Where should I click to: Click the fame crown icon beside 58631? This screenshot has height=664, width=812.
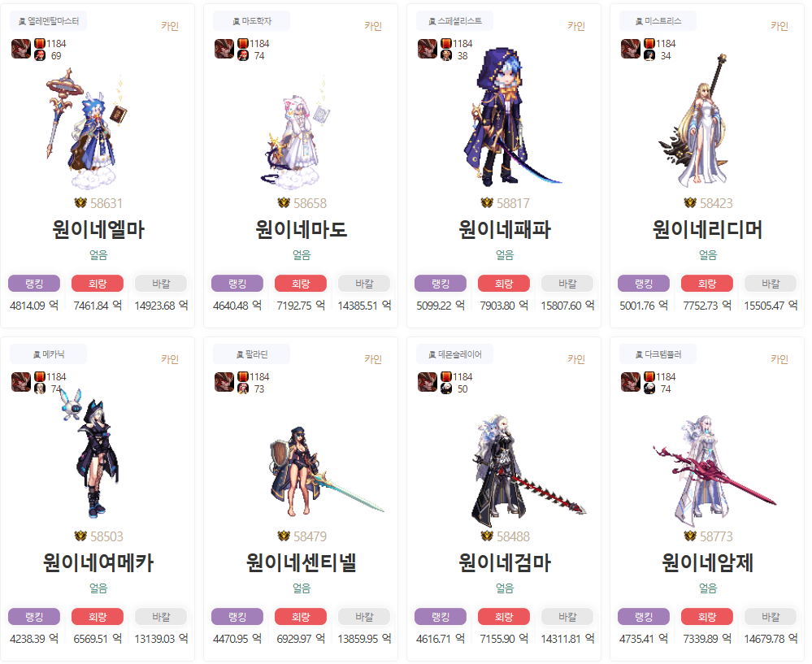pyautogui.click(x=80, y=203)
